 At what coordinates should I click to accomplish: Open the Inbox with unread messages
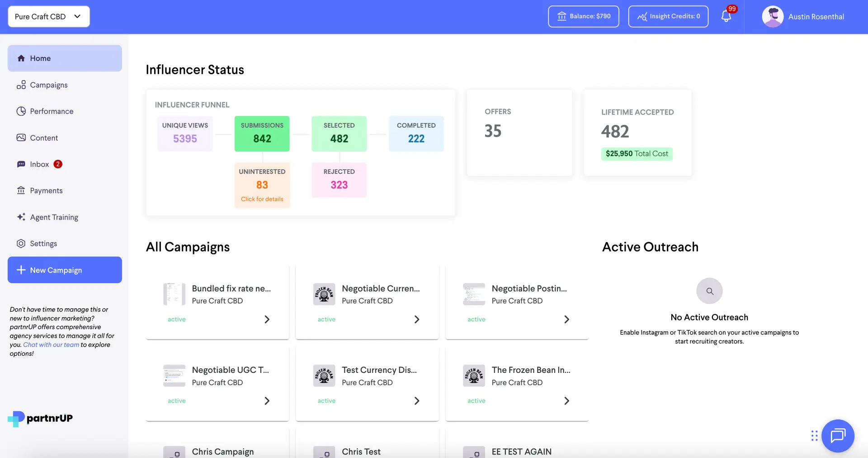coord(39,164)
